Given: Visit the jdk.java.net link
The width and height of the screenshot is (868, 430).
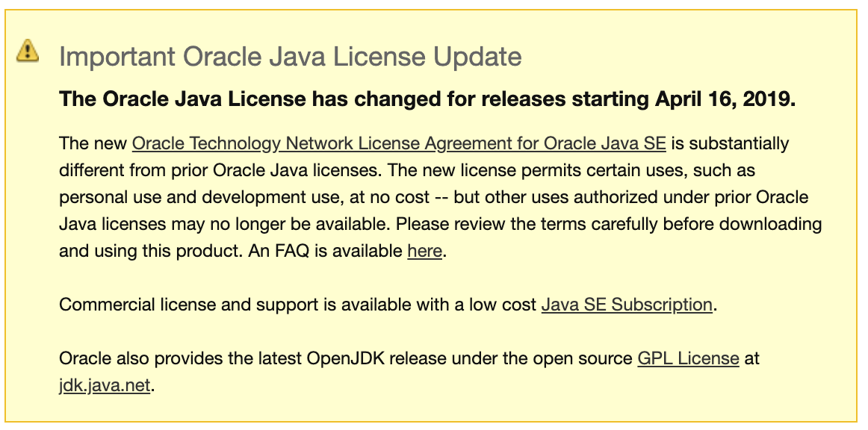Looking at the screenshot, I should tap(105, 386).
